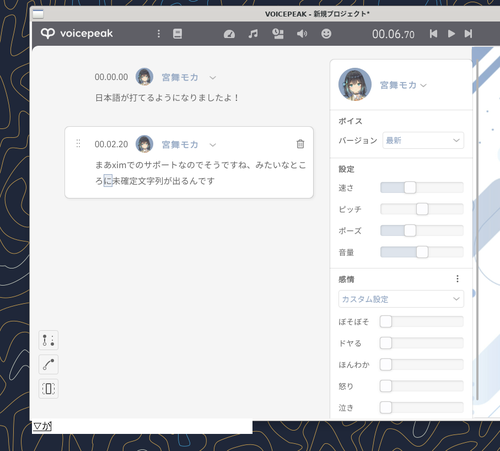The image size is (500, 451).
Task: Adjust the ポーズ pause slider
Action: (x=422, y=230)
